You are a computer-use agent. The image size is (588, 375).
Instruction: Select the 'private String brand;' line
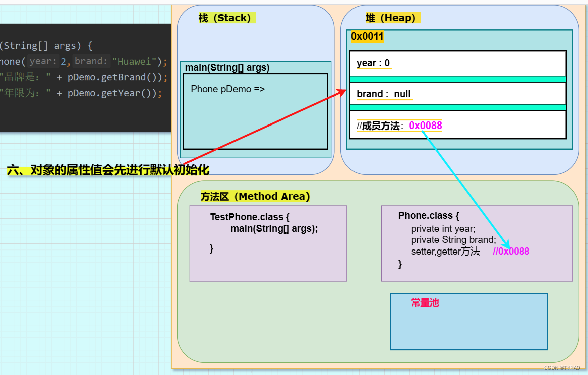(453, 240)
